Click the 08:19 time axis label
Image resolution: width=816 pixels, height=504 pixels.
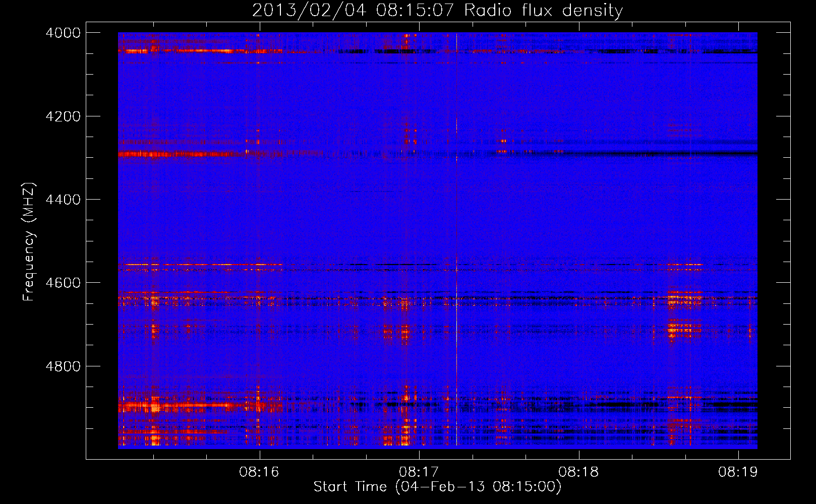(x=738, y=472)
